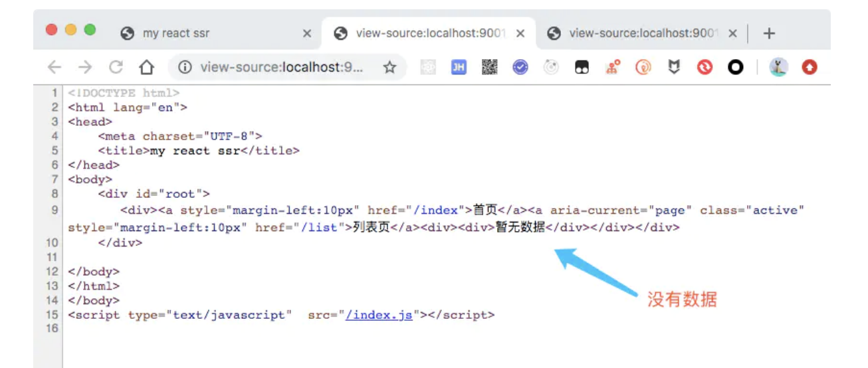Go to the home page button
The width and height of the screenshot is (868, 368).
(x=146, y=67)
